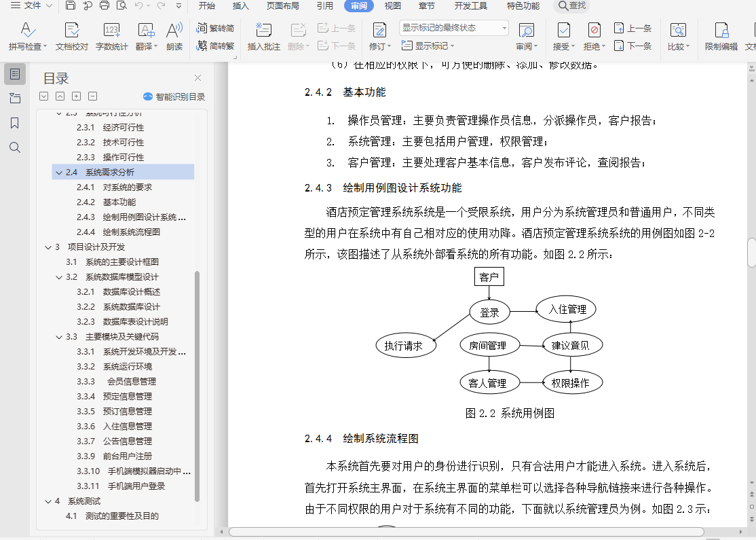Go to previous revision in review group
Viewport: 756px width, 540px height.
coord(632,28)
